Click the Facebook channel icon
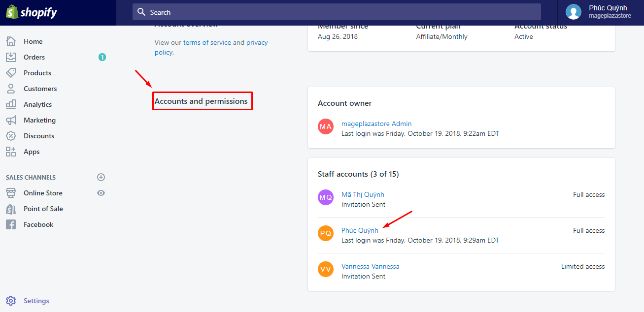644x312 pixels. pos(11,224)
